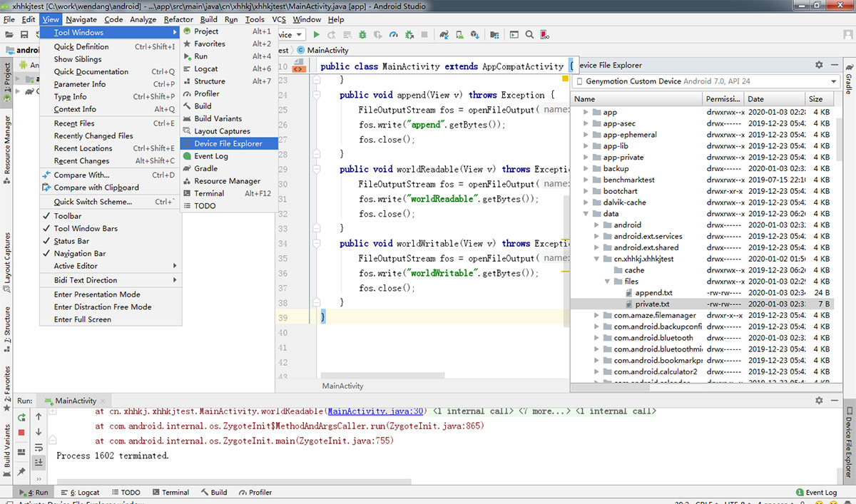This screenshot has width=856, height=504.
Task: Open the 6: Logcat tool window button
Action: click(x=80, y=493)
